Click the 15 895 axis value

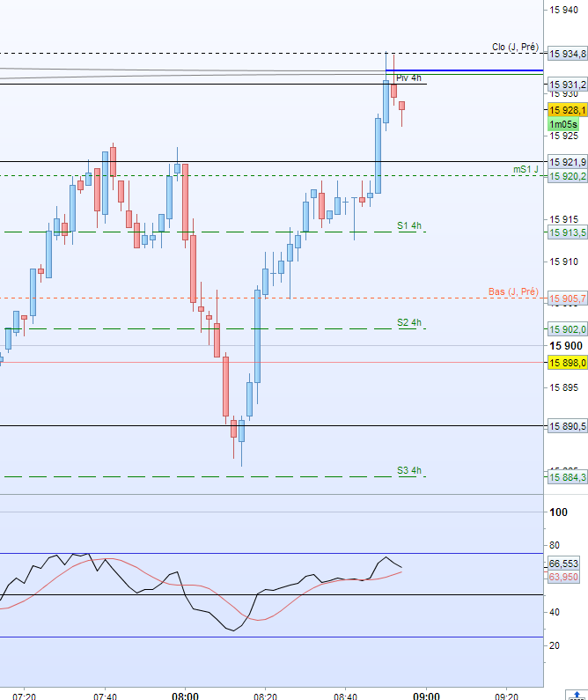pyautogui.click(x=563, y=387)
